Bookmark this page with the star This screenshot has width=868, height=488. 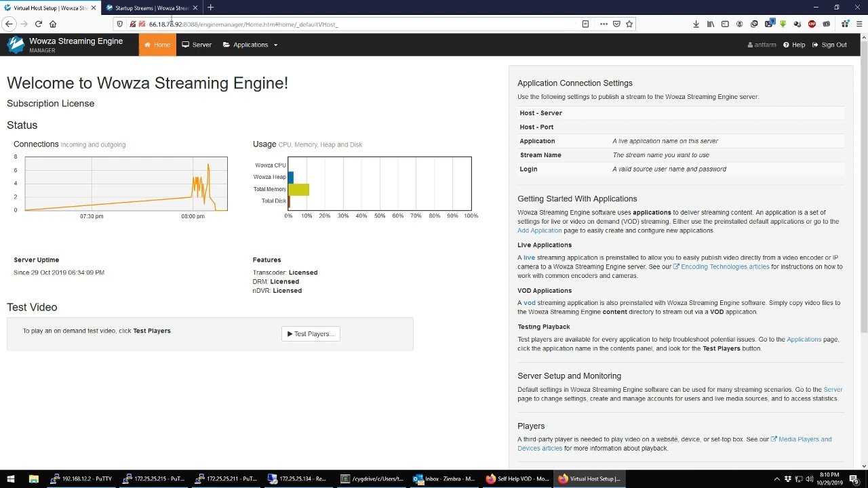click(x=629, y=24)
